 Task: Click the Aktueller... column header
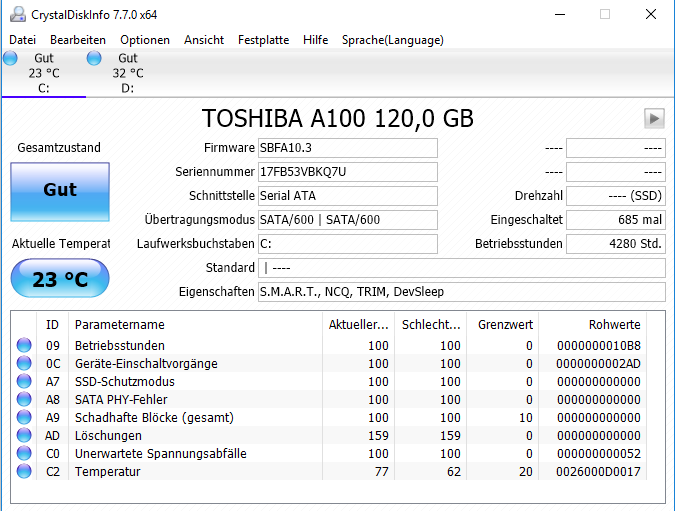(358, 325)
